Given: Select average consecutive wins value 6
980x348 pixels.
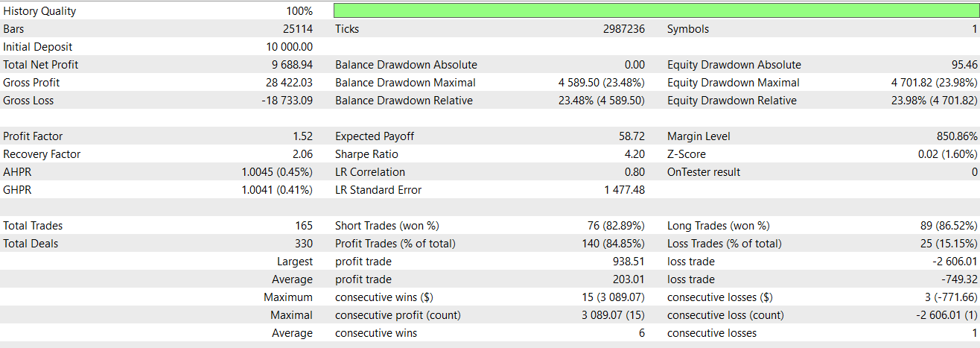Looking at the screenshot, I should (641, 333).
